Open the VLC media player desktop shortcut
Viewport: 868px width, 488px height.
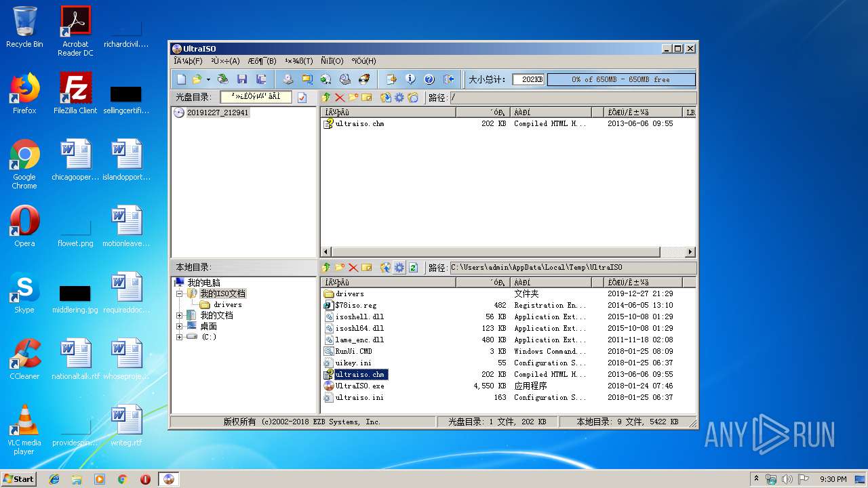tap(24, 430)
